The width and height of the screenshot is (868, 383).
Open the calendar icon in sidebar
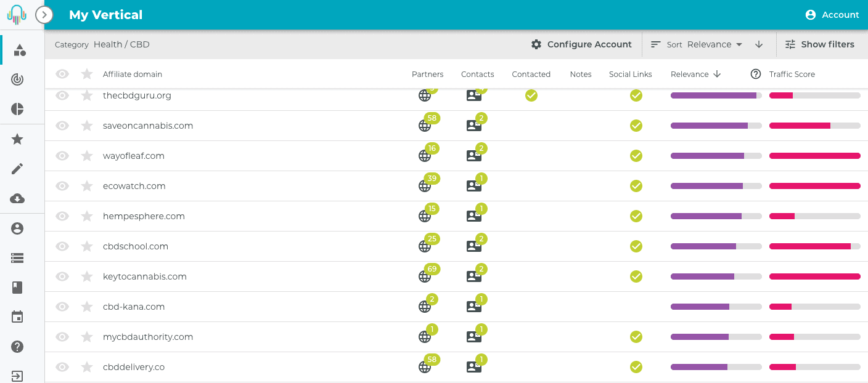click(18, 317)
